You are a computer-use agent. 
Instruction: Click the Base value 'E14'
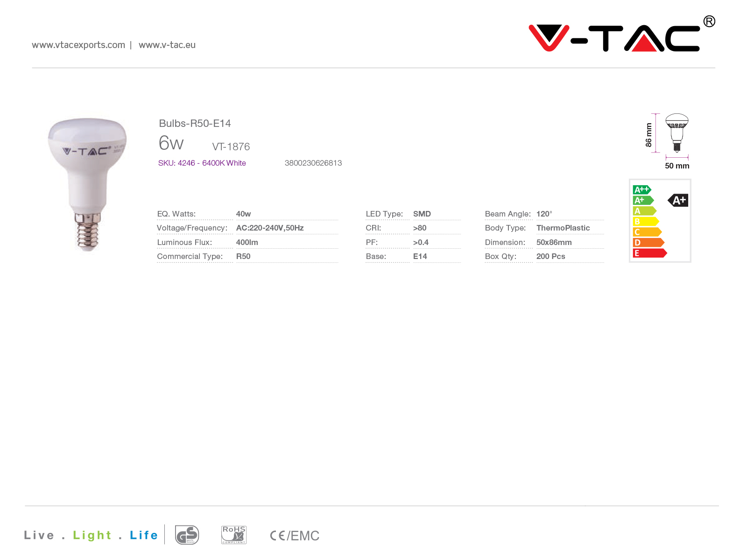point(420,256)
